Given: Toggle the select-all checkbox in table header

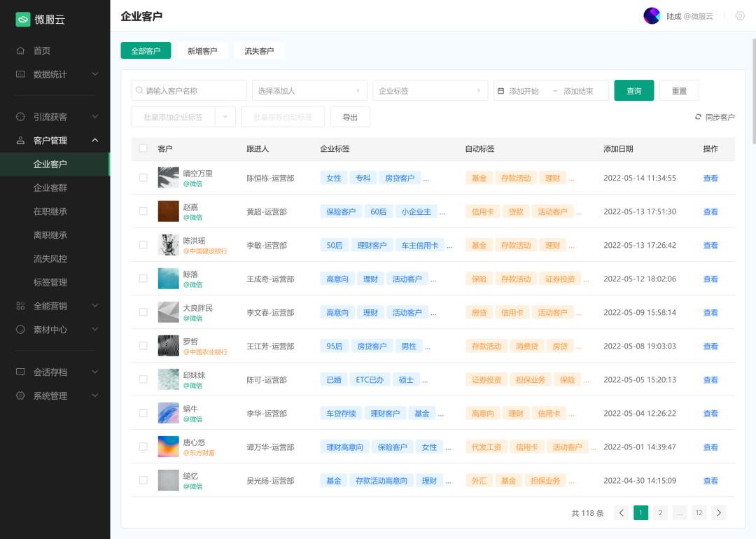Looking at the screenshot, I should point(143,148).
